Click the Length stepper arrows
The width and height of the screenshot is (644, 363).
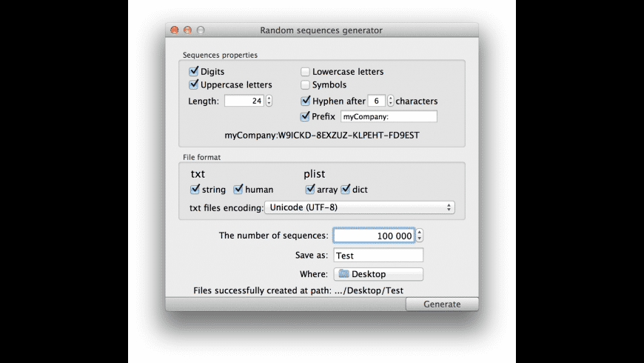(269, 101)
